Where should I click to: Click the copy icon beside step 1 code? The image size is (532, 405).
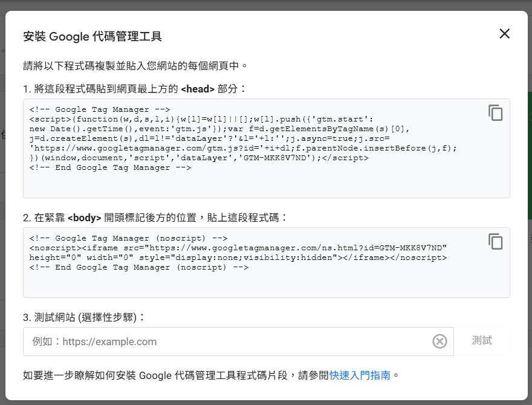pyautogui.click(x=496, y=113)
